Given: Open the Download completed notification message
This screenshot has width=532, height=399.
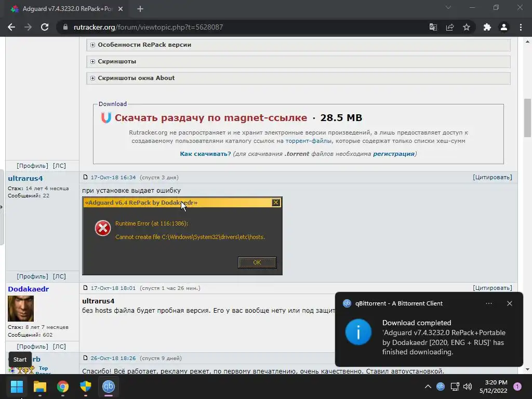Looking at the screenshot, I should [444, 337].
